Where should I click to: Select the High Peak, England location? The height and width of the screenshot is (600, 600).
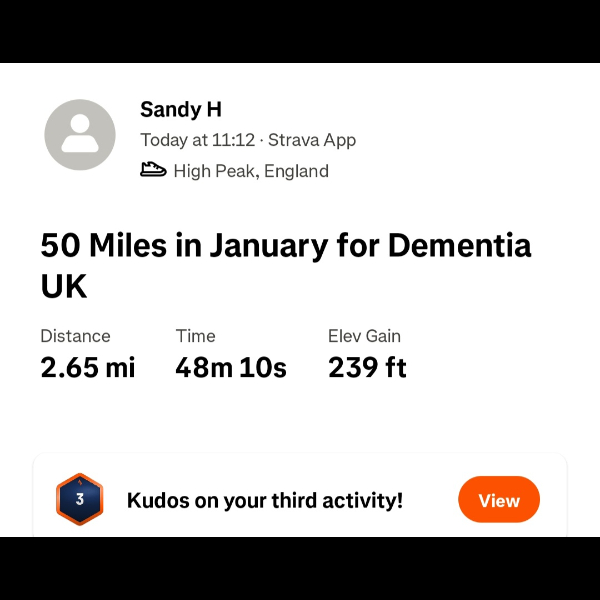tap(251, 171)
